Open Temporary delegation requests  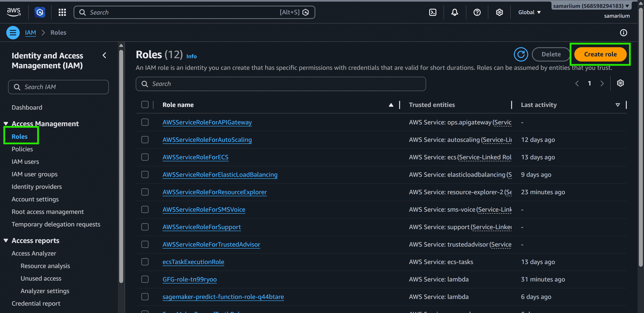pyautogui.click(x=56, y=224)
